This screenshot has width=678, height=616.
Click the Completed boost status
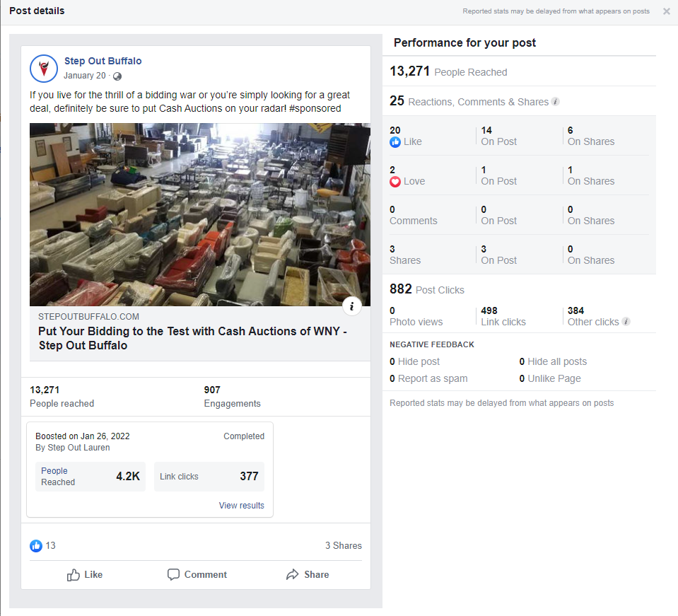(x=244, y=436)
